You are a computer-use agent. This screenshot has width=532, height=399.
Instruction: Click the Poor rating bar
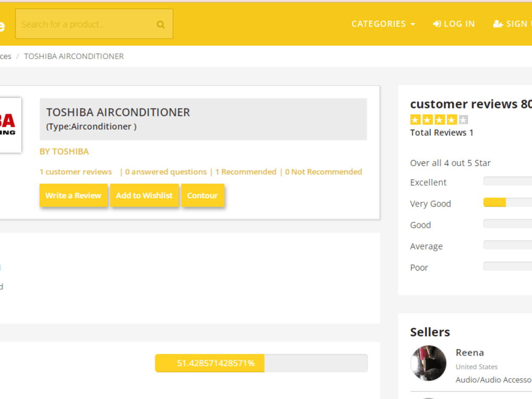click(508, 267)
